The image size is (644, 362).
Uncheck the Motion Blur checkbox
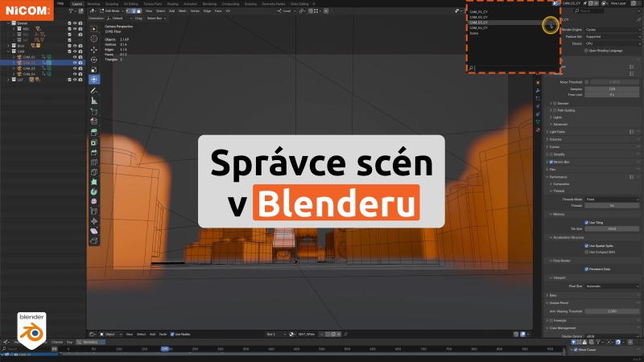[551, 162]
